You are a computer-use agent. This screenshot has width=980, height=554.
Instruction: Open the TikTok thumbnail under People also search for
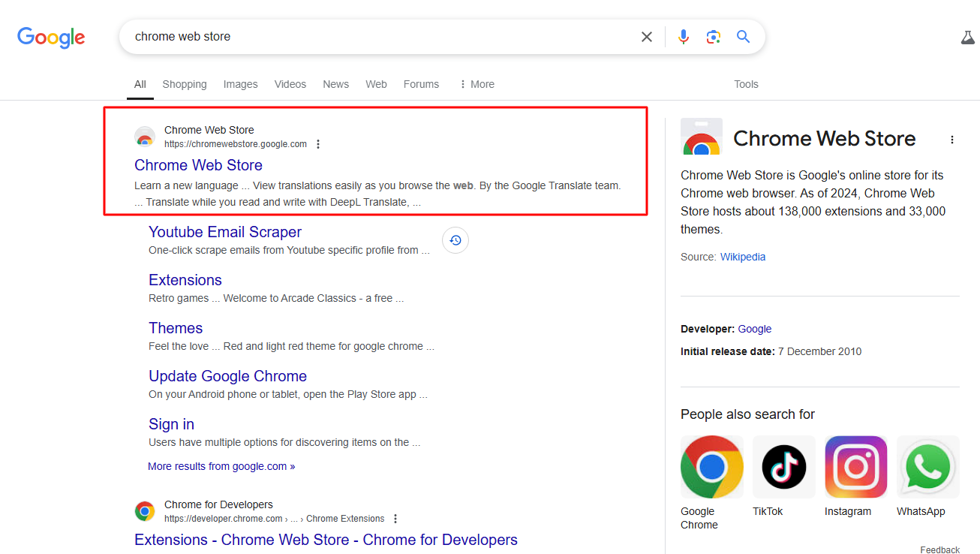[x=783, y=466]
